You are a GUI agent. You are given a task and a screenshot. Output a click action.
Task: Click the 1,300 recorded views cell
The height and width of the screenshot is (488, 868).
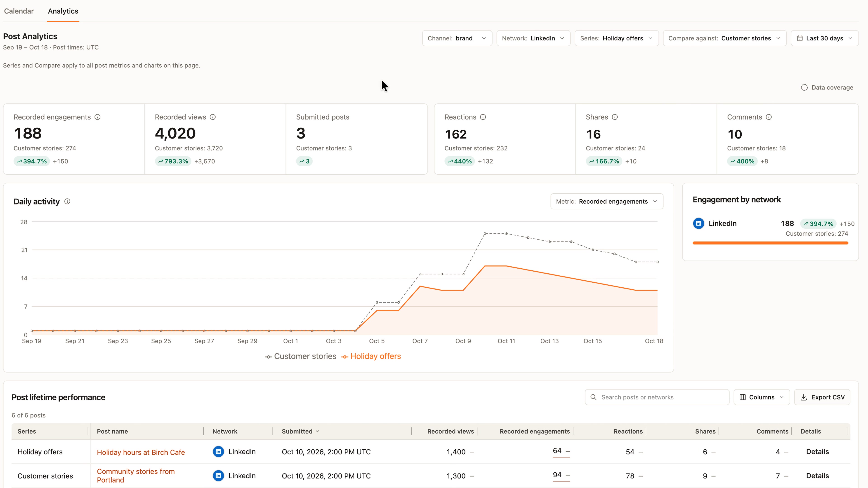pyautogui.click(x=456, y=476)
